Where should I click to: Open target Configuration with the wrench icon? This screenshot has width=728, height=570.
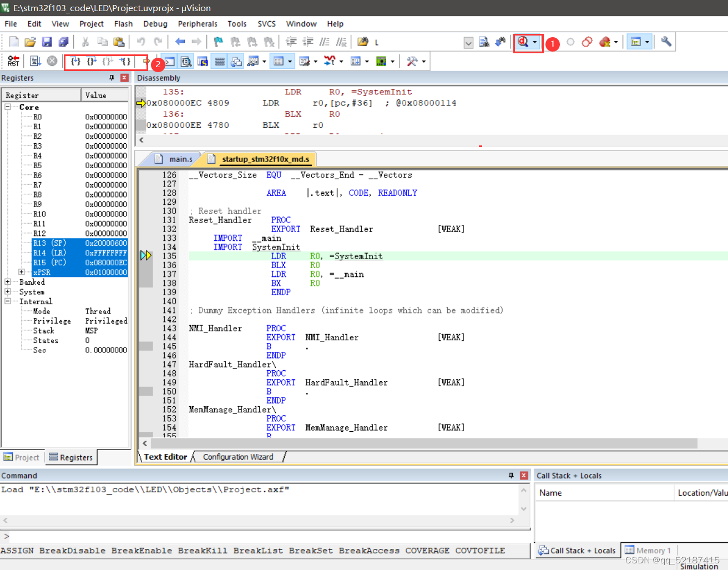coord(666,42)
